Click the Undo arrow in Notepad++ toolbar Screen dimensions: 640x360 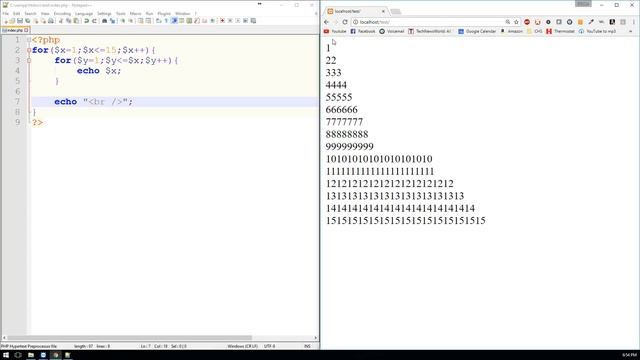86,21
